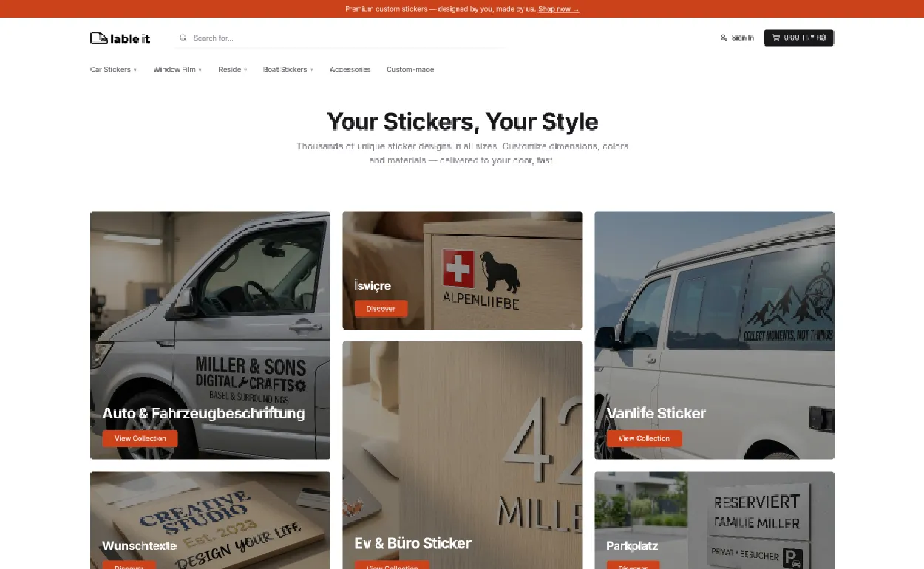The width and height of the screenshot is (924, 569).
Task: Open the Custom-made menu item
Action: tap(410, 70)
